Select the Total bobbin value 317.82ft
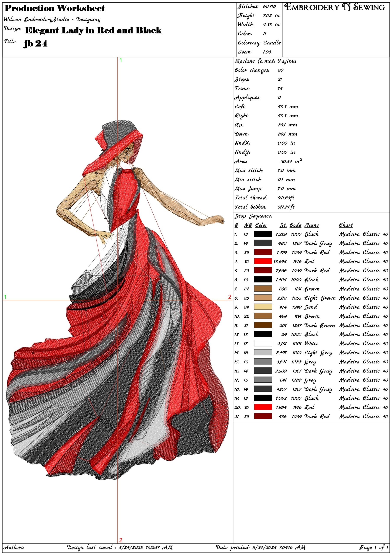This screenshot has width=392, height=555. point(286,207)
